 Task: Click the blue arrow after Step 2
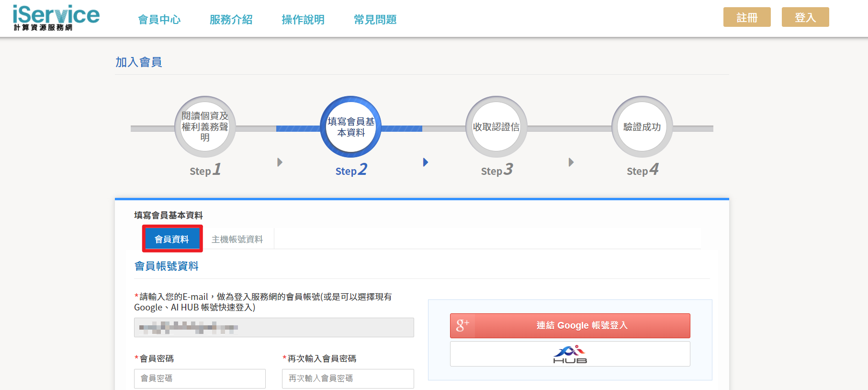426,162
